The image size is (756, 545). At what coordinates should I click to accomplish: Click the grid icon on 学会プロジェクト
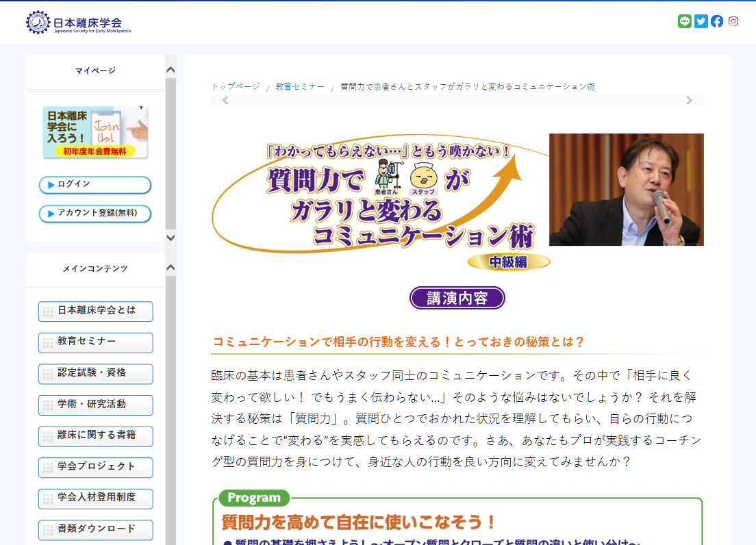coord(48,468)
